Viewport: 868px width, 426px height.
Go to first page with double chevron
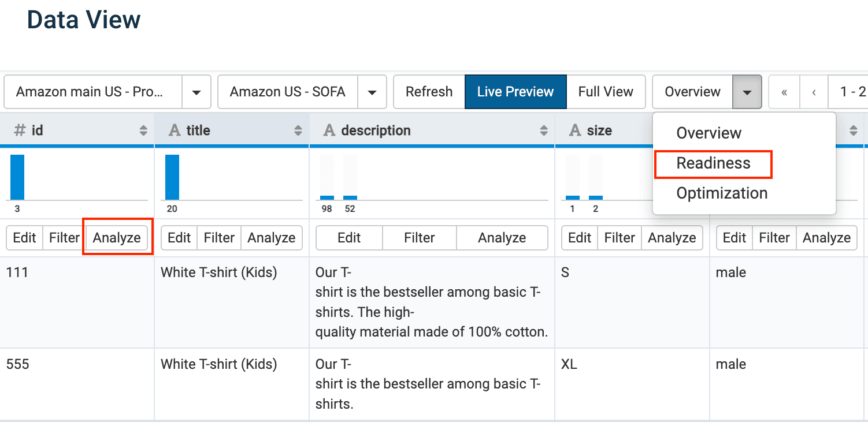click(x=784, y=92)
